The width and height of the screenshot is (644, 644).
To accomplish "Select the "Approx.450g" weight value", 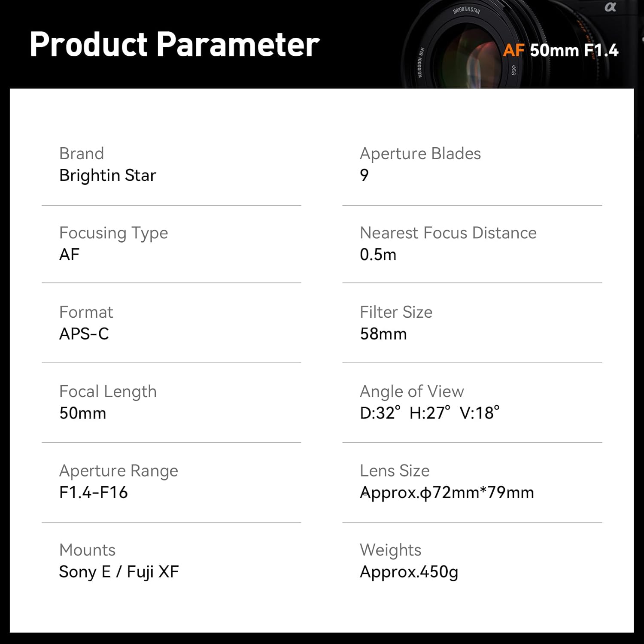I will [x=409, y=571].
